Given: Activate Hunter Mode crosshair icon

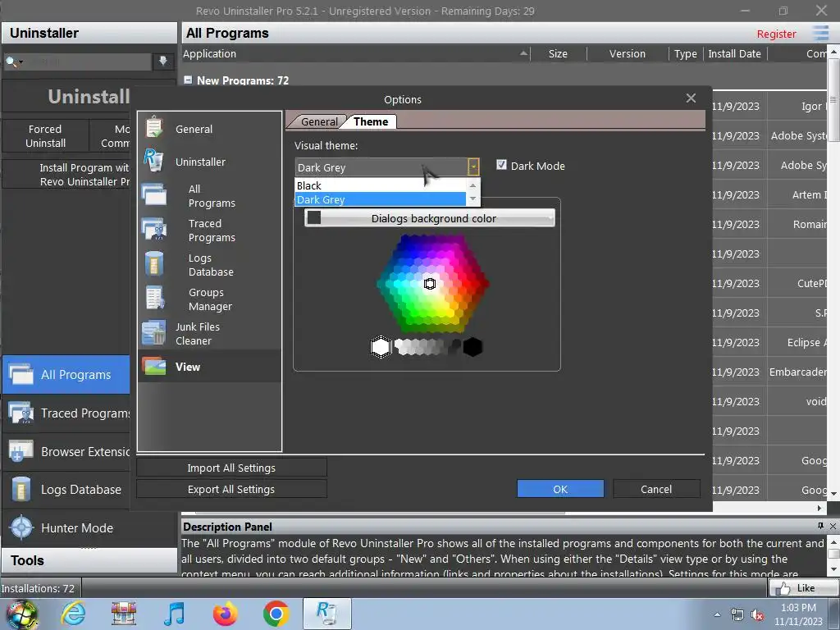Looking at the screenshot, I should point(21,527).
